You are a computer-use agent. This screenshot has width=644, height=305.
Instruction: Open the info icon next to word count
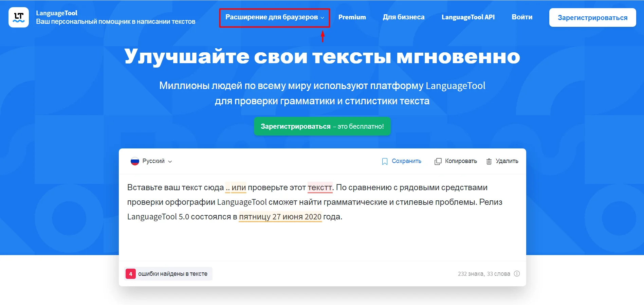point(517,274)
